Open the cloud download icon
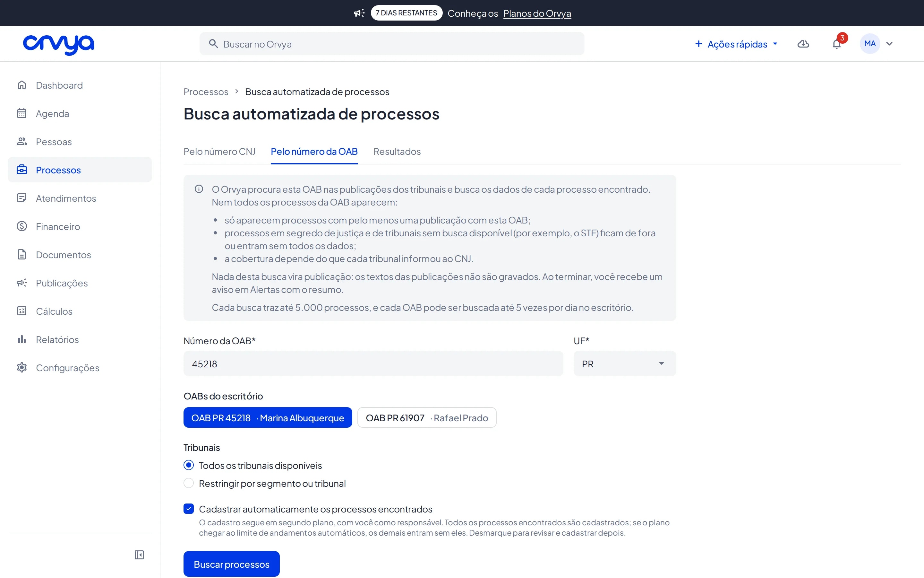924x578 pixels. (x=803, y=44)
